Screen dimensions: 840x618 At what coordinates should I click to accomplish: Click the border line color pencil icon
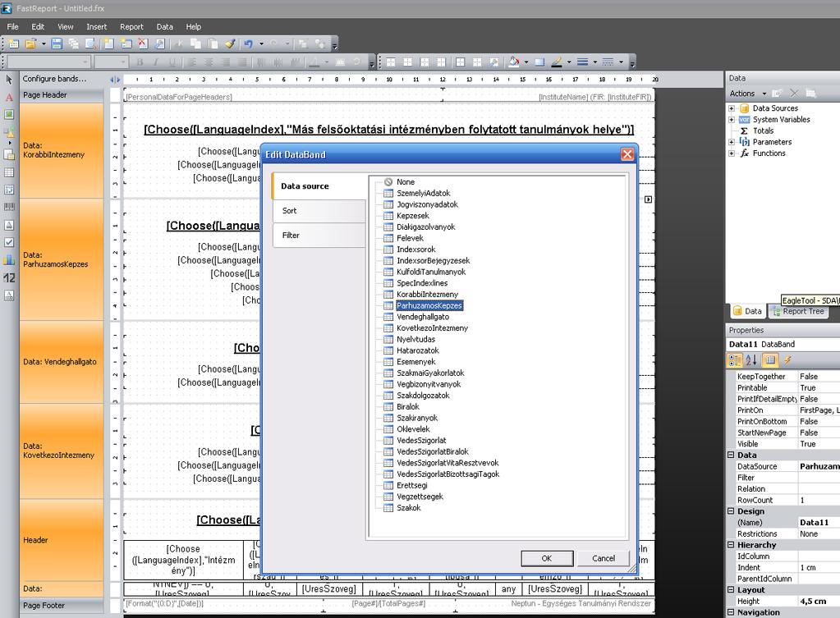557,62
